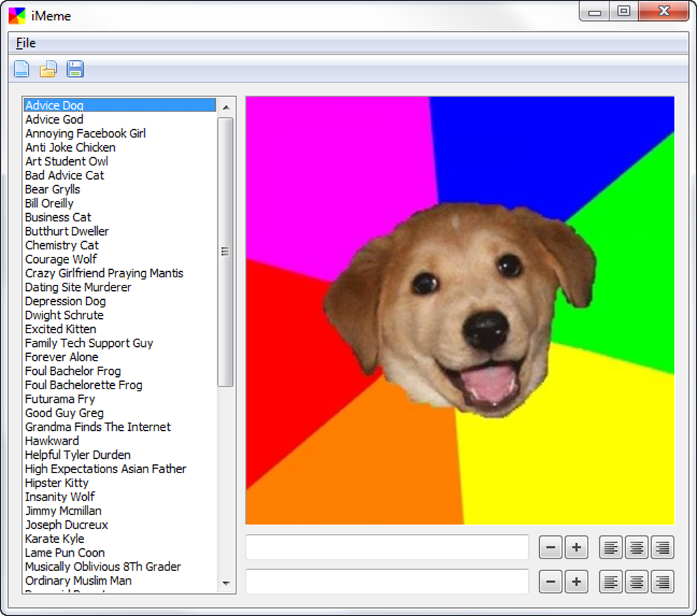Click the list scrollbar down arrow
697x616 pixels.
pos(225,583)
